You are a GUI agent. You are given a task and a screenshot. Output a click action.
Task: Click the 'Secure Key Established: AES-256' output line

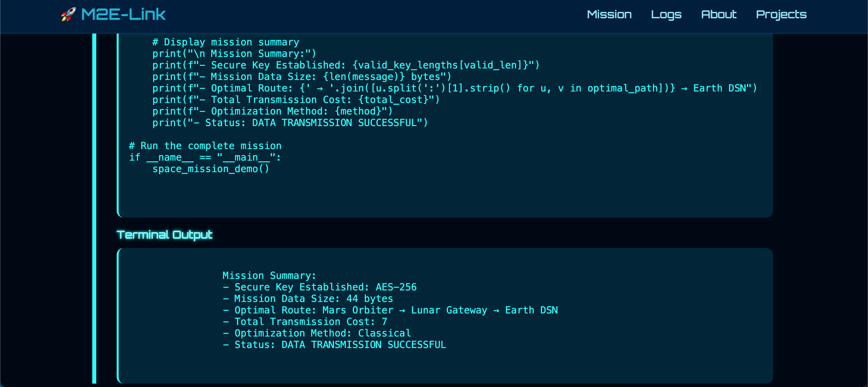pos(319,287)
